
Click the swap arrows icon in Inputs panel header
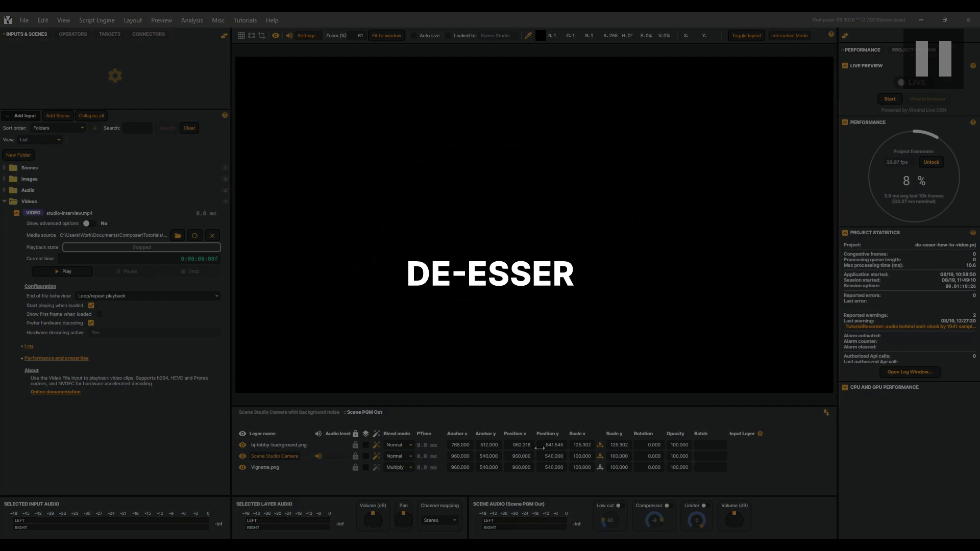(x=224, y=35)
